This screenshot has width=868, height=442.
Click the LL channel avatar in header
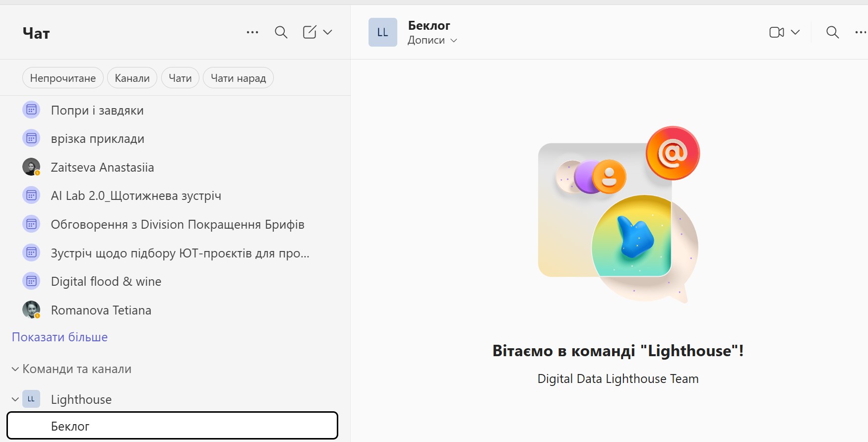383,32
